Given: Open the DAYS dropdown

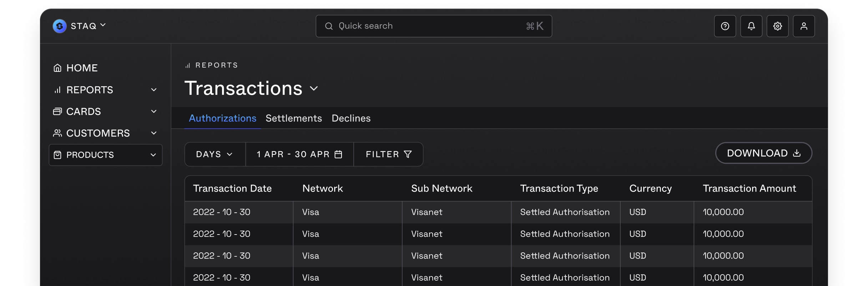Looking at the screenshot, I should pos(214,154).
